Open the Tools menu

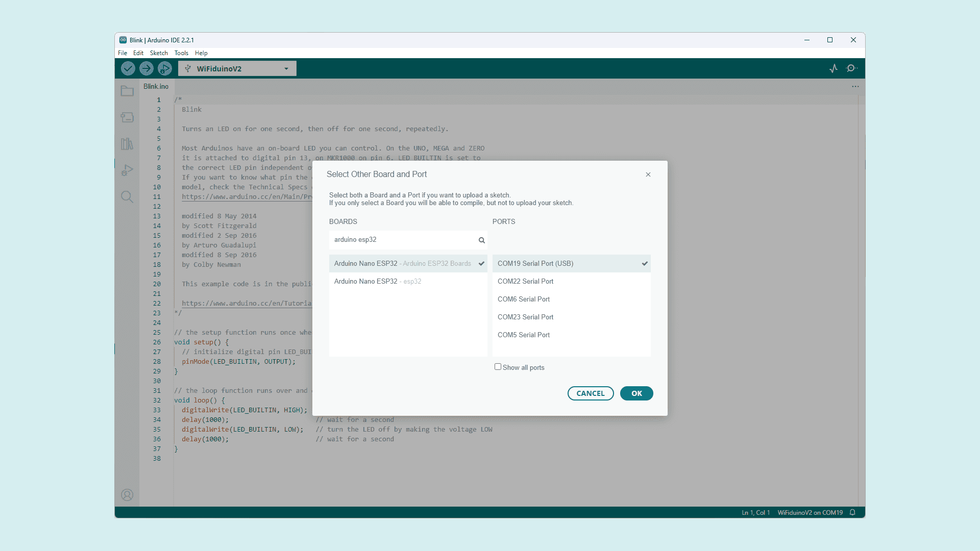[181, 53]
